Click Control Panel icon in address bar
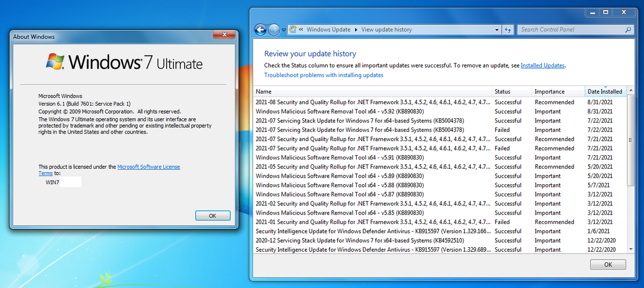Screen dimensions: 644x288 point(293,30)
